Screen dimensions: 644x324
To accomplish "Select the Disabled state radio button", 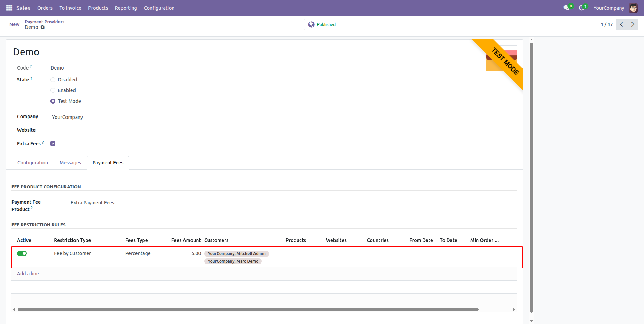I will (x=53, y=80).
